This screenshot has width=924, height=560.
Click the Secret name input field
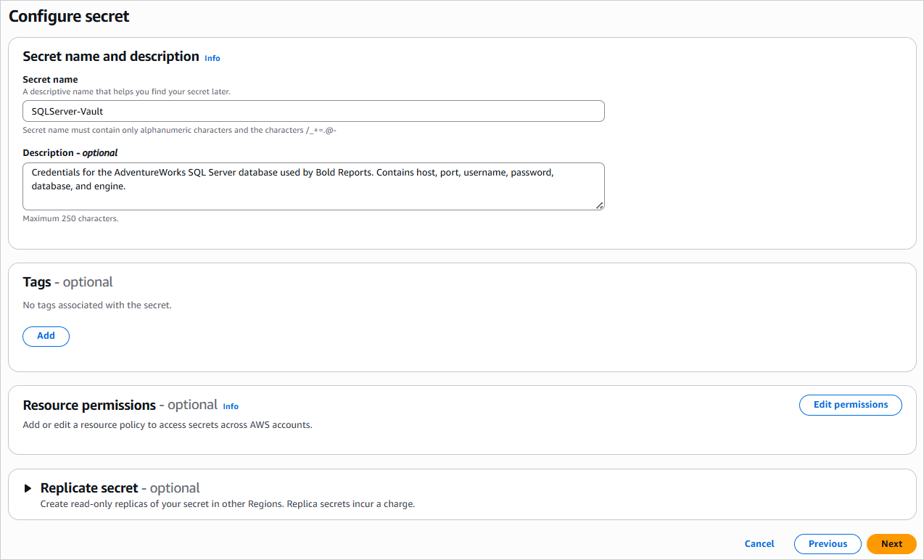tap(313, 110)
